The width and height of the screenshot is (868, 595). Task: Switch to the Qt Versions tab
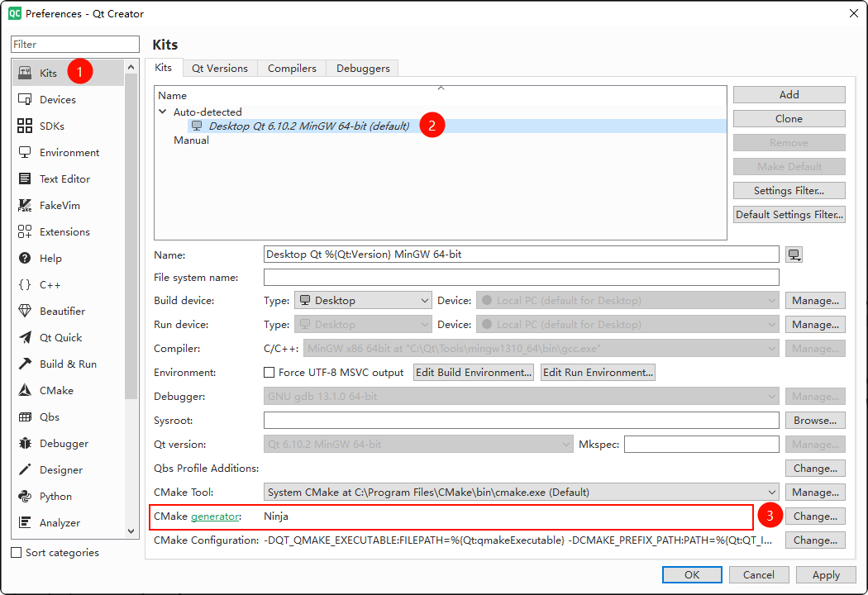coord(219,69)
